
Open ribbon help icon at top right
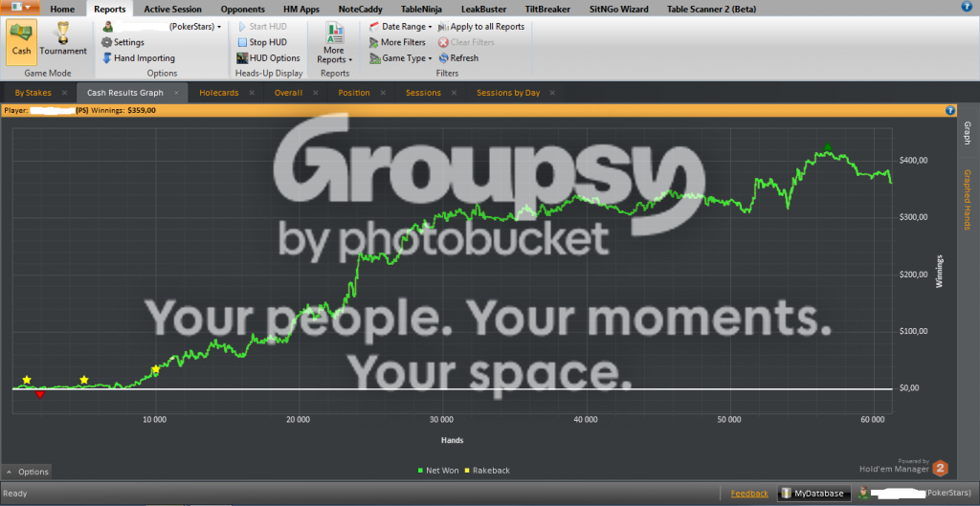[x=966, y=7]
